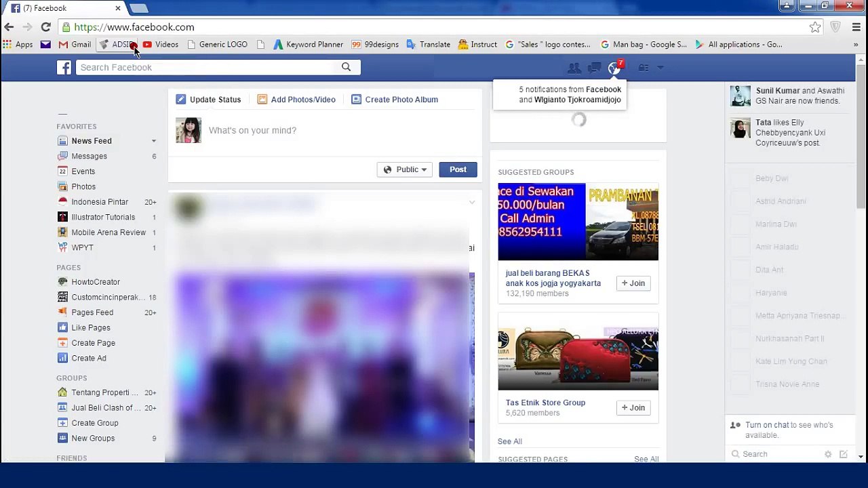Click See All under Suggested Groups

[x=510, y=441]
